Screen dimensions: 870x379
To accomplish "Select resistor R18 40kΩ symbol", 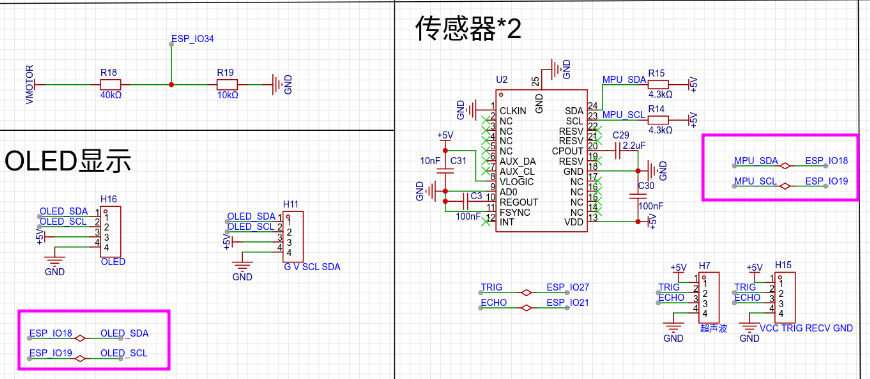I will pyautogui.click(x=110, y=84).
